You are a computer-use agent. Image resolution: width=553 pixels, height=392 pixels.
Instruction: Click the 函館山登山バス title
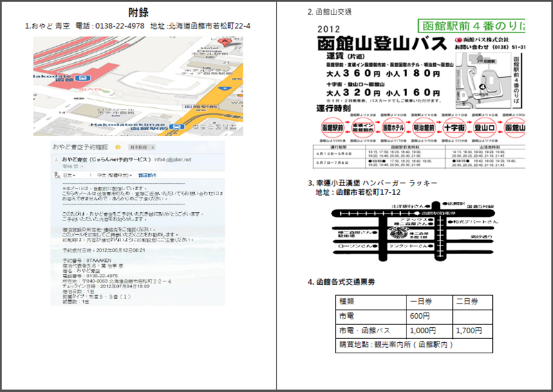[x=382, y=44]
